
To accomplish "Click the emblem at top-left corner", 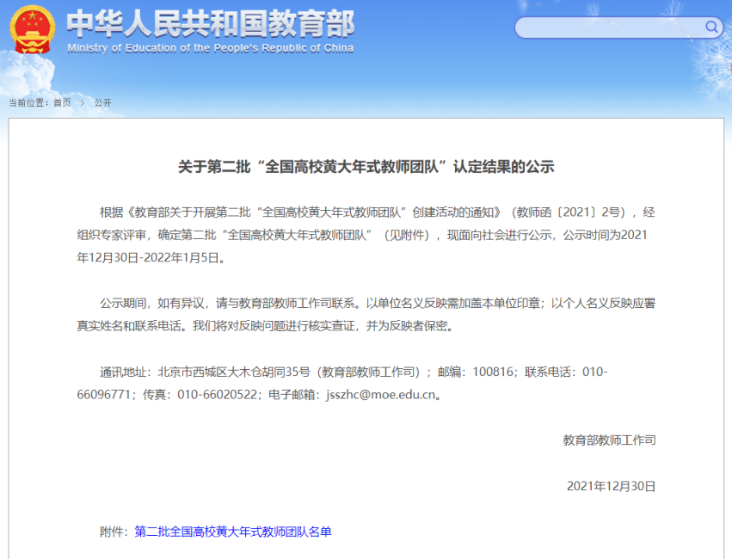I will pyautogui.click(x=31, y=32).
